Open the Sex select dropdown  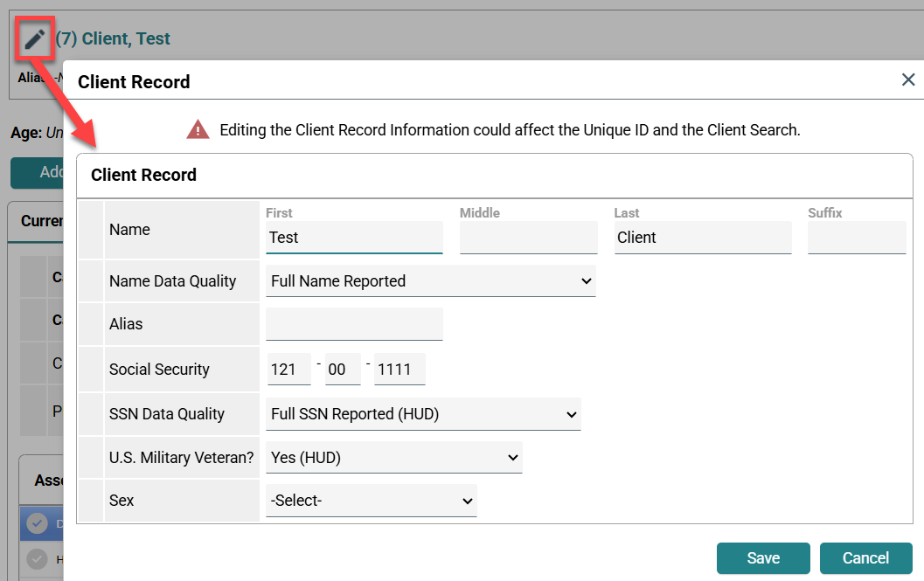(x=372, y=501)
